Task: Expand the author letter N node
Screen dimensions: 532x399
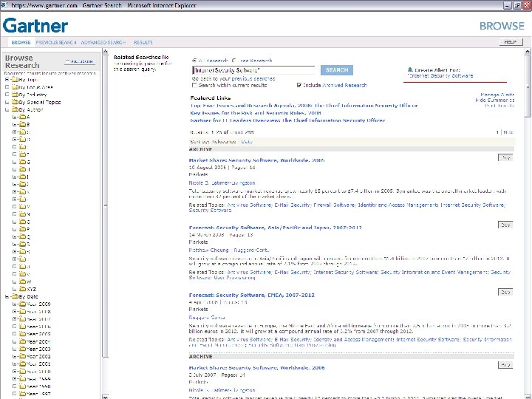Action: pos(14,214)
